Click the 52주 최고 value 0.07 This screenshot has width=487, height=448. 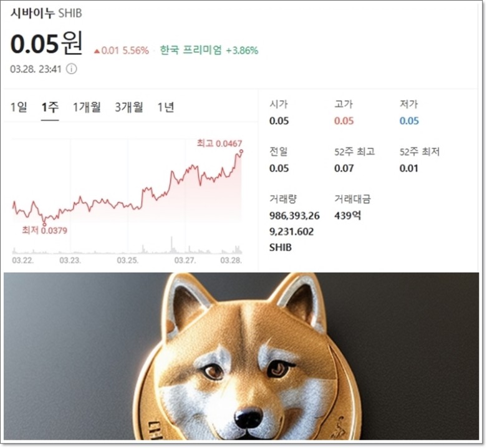(344, 168)
